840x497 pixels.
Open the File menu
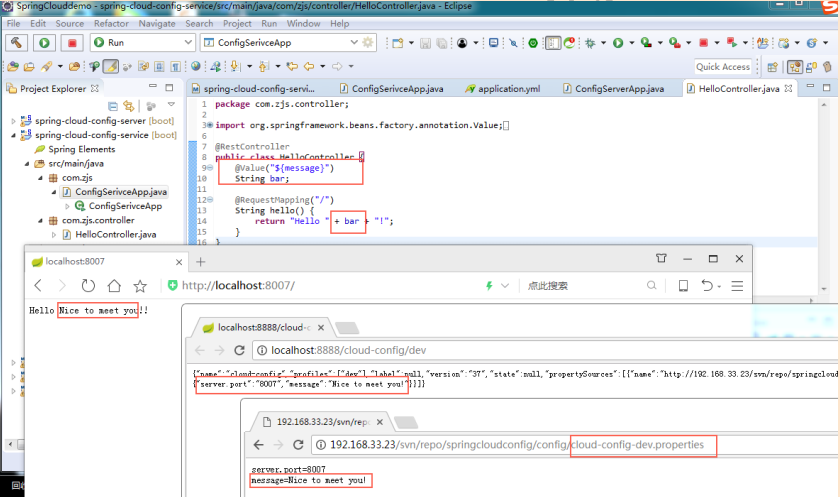(x=13, y=24)
